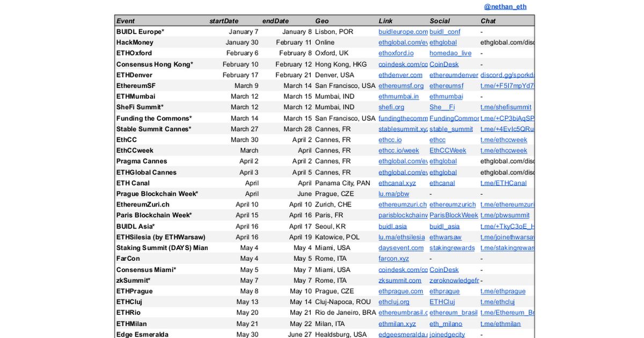Select the Prague Blockchain Week* event cell
Screen dimensions: 644x338
click(x=161, y=194)
